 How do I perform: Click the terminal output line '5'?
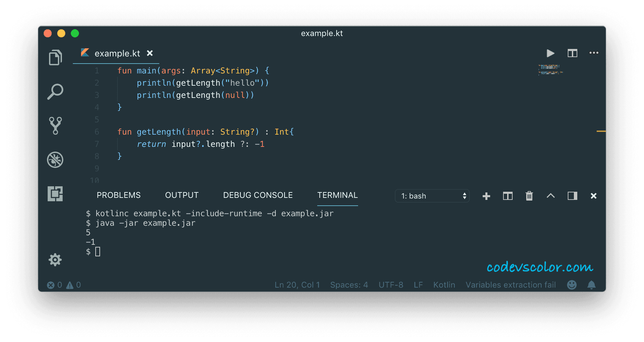click(x=88, y=233)
